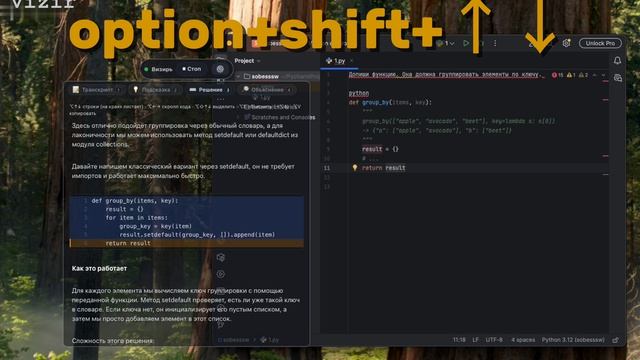Click 1.py breadcrumb in navigation bar
The image size is (640, 360).
click(270, 340)
